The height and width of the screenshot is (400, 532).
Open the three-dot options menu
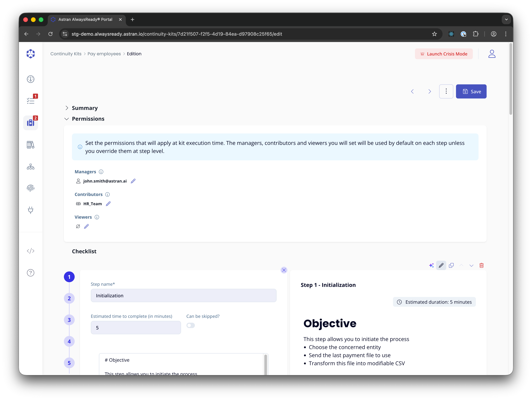(x=446, y=91)
